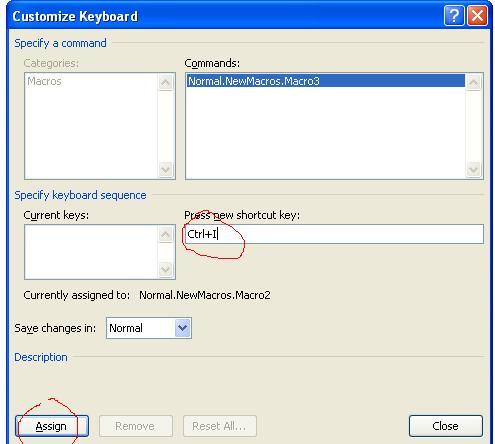Click inside the Current keys list box
Image resolution: width=495 pixels, height=444 pixels.
coord(91,252)
